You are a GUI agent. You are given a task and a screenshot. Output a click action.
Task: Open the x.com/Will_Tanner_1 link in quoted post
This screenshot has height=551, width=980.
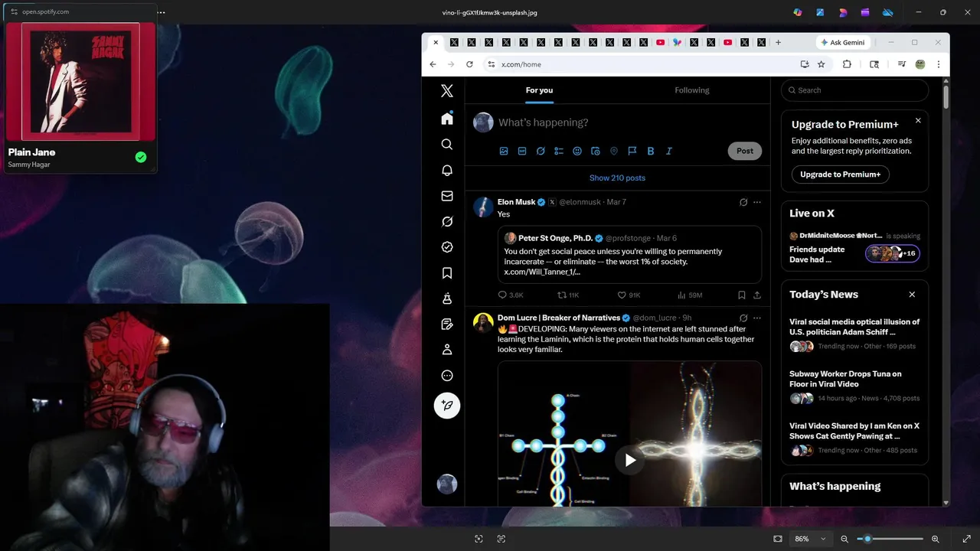pos(541,272)
